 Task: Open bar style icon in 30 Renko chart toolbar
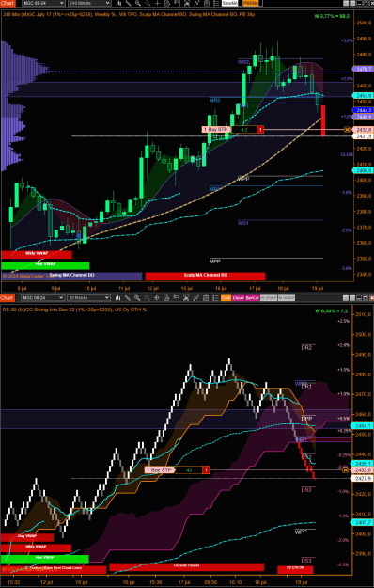tap(118, 298)
